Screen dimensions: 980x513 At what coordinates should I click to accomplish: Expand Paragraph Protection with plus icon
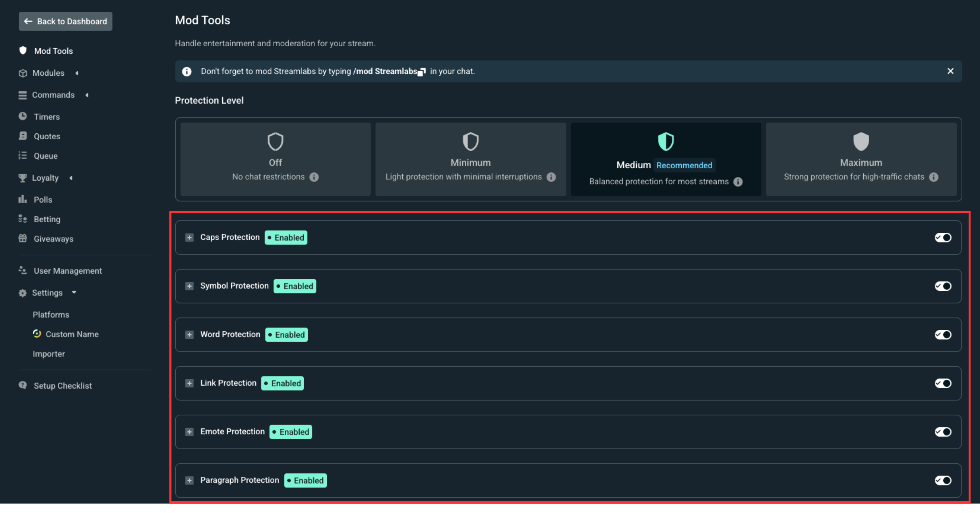[x=190, y=481]
